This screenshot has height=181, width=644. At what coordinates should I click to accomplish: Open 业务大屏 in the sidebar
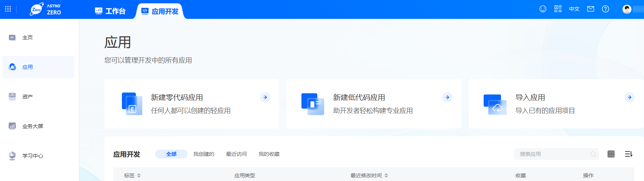tap(39, 126)
